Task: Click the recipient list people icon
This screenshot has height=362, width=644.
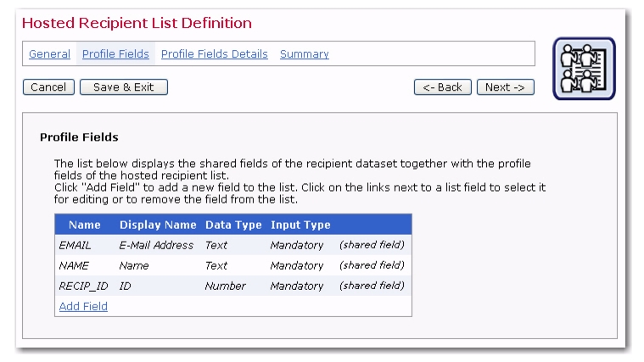Action: 584,69
